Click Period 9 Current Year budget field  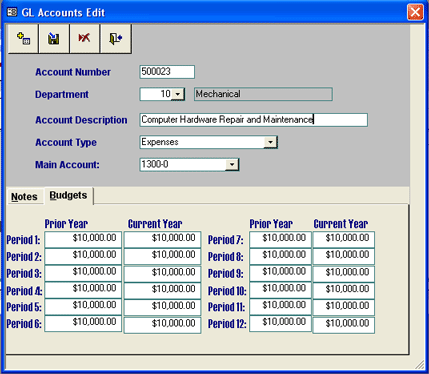click(x=344, y=274)
